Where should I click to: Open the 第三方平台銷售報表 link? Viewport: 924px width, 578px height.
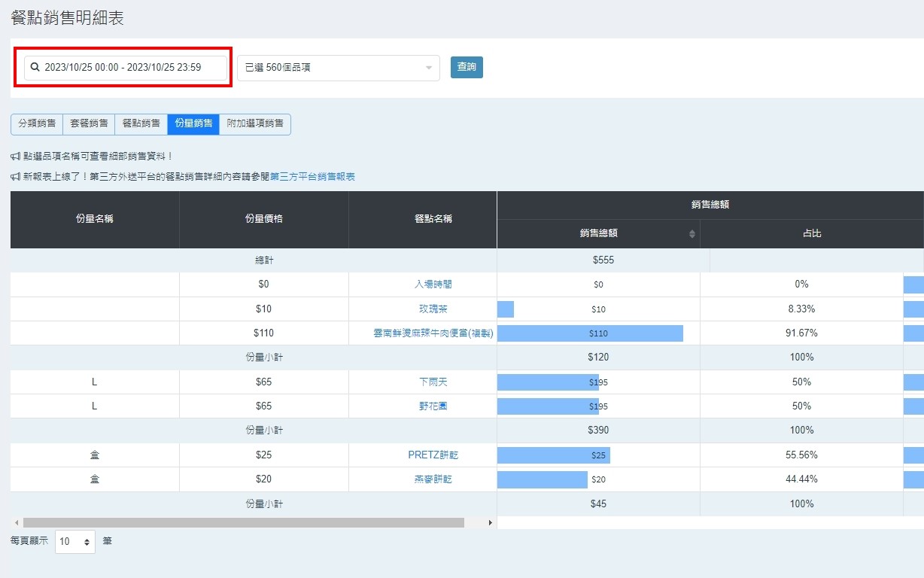tap(312, 177)
